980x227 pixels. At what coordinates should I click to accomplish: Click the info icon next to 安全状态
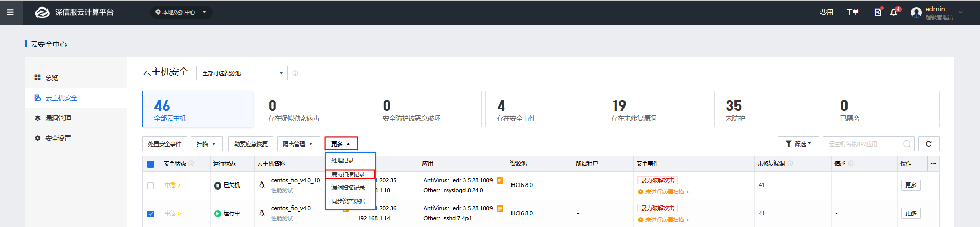(x=191, y=163)
